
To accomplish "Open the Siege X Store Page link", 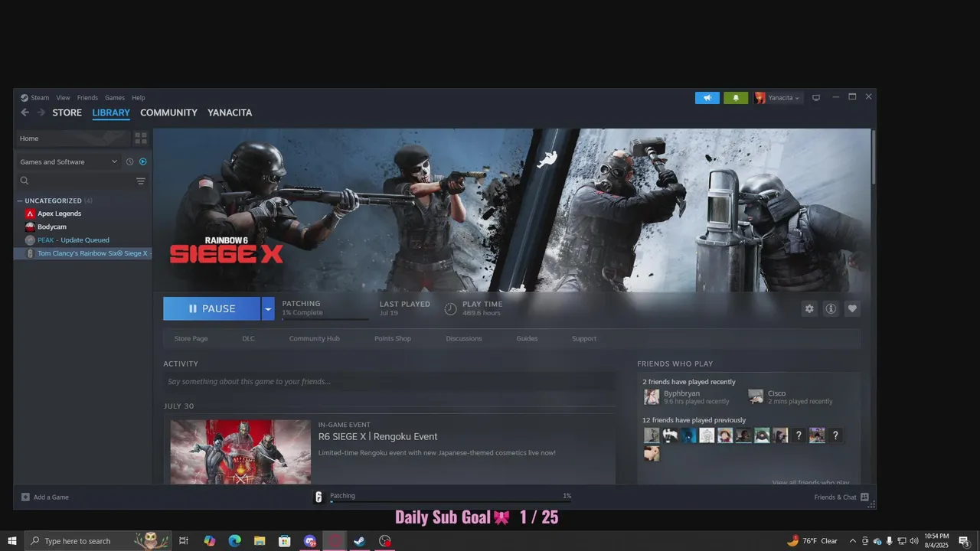I will coord(191,338).
